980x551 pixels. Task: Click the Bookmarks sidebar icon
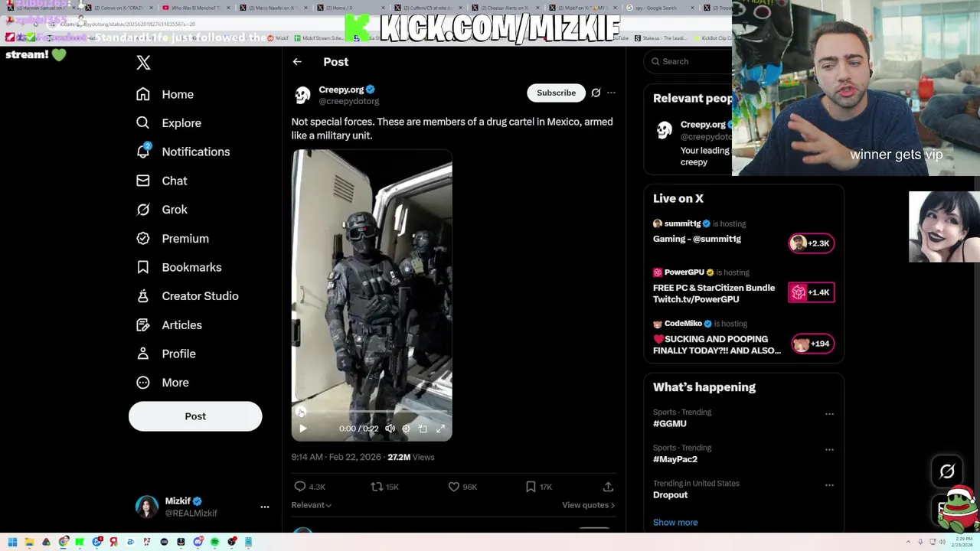143,267
